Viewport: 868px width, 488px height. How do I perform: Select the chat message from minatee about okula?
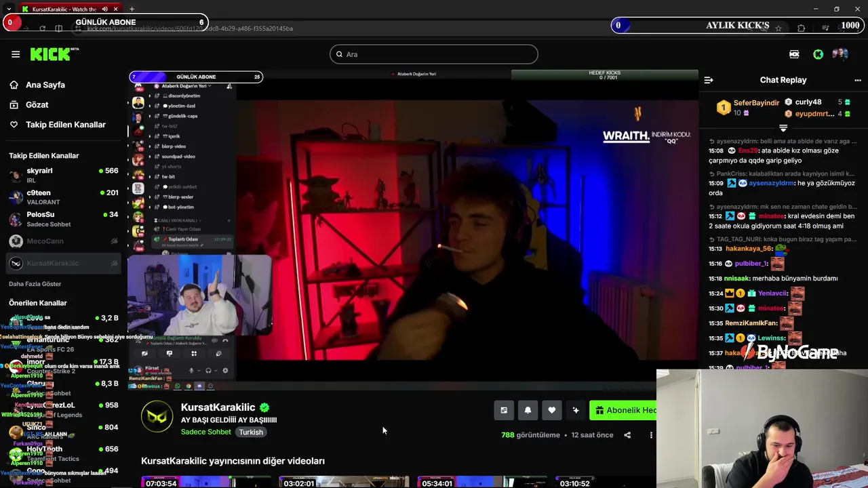pos(782,221)
